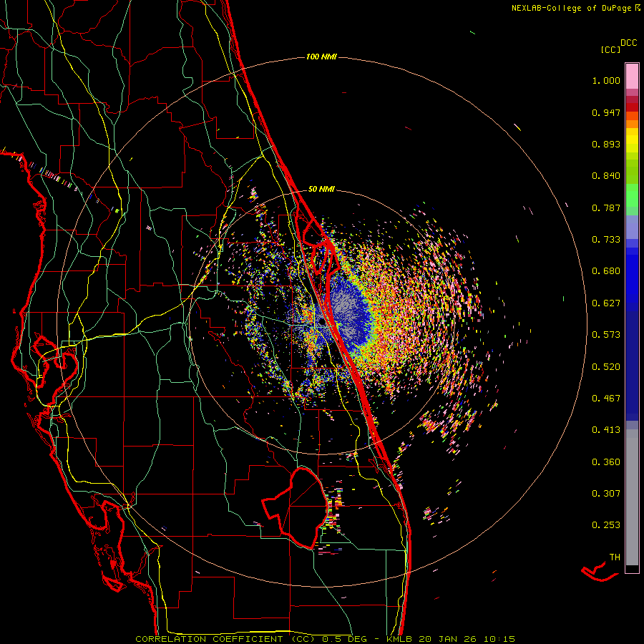This screenshot has height=644, width=644.
Task: Select the 0.307 scale value
Action: [x=606, y=494]
